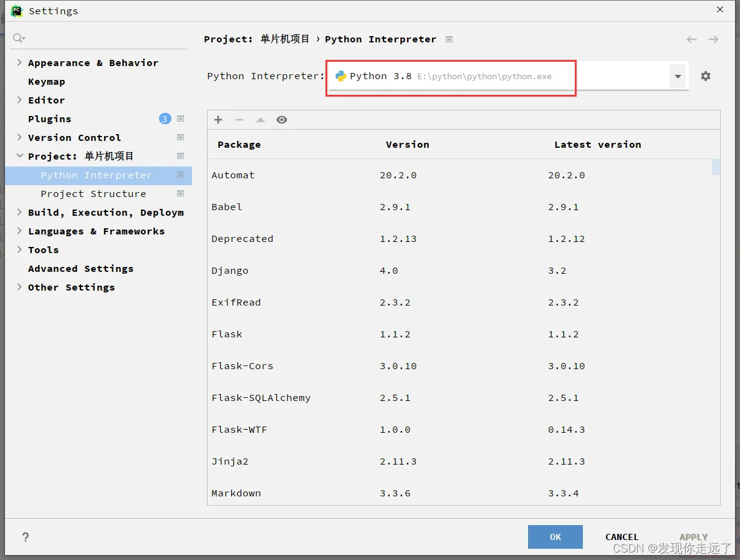Go back with the left arrow
Screen dimensions: 740x560
(x=691, y=39)
